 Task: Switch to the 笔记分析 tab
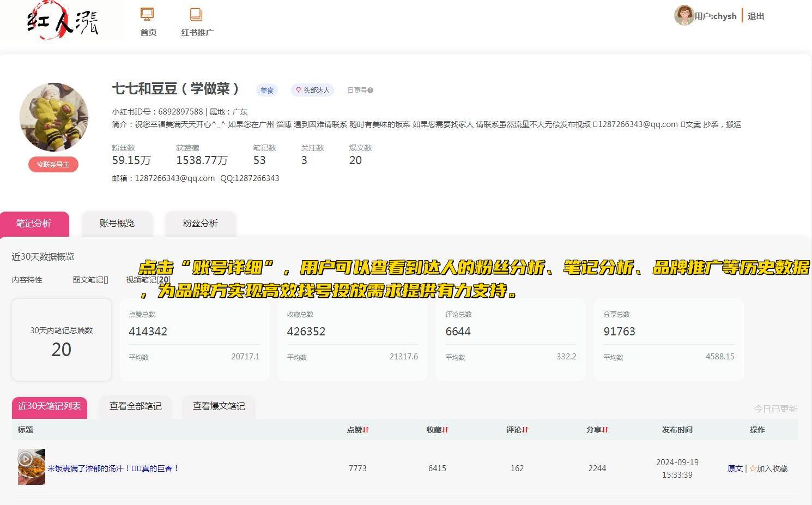(x=34, y=224)
